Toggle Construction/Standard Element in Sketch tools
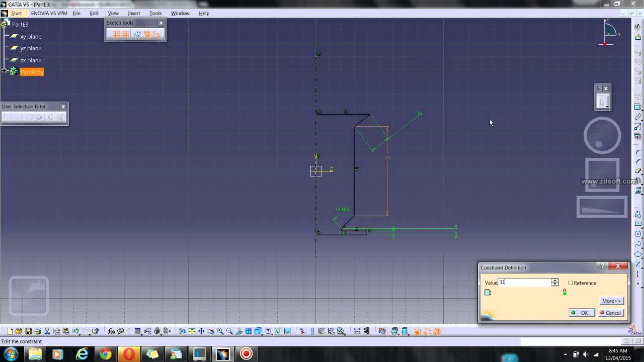644x362 pixels. click(137, 34)
